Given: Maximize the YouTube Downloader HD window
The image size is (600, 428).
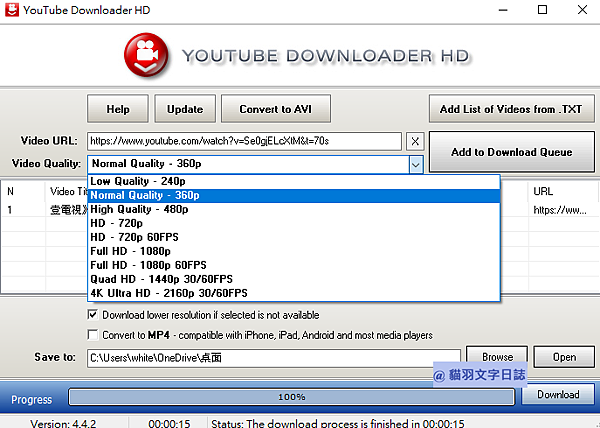Looking at the screenshot, I should point(542,10).
